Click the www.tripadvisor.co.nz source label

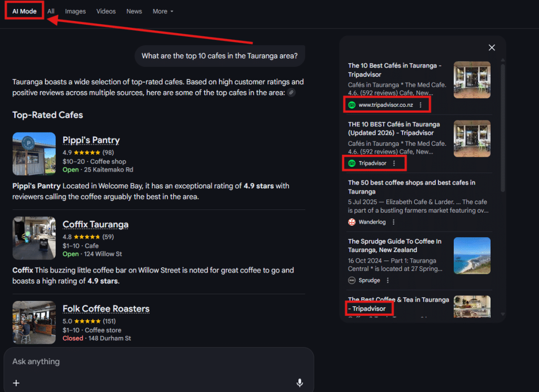click(x=386, y=105)
